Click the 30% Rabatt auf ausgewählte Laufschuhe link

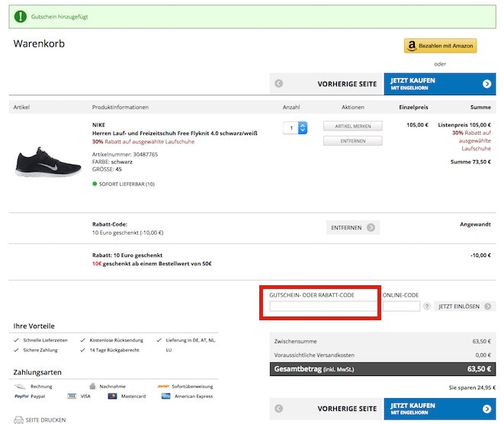point(143,141)
